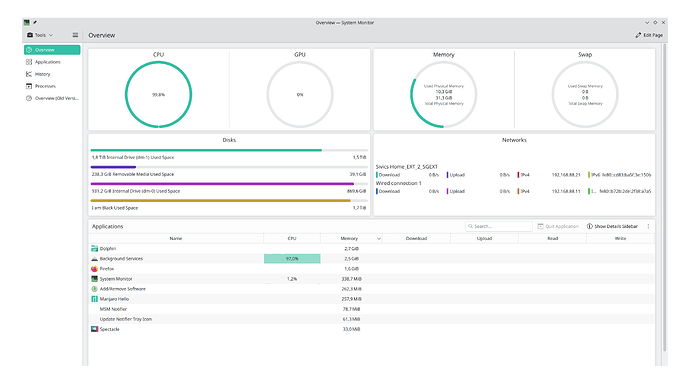The image size is (690, 392).
Task: Click the Upload column header
Action: pyautogui.click(x=484, y=238)
